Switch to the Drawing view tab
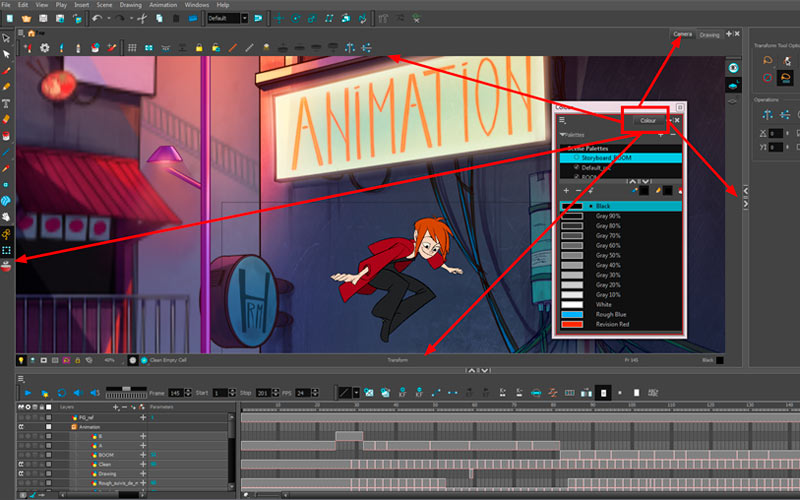Image resolution: width=800 pixels, height=500 pixels. [709, 35]
